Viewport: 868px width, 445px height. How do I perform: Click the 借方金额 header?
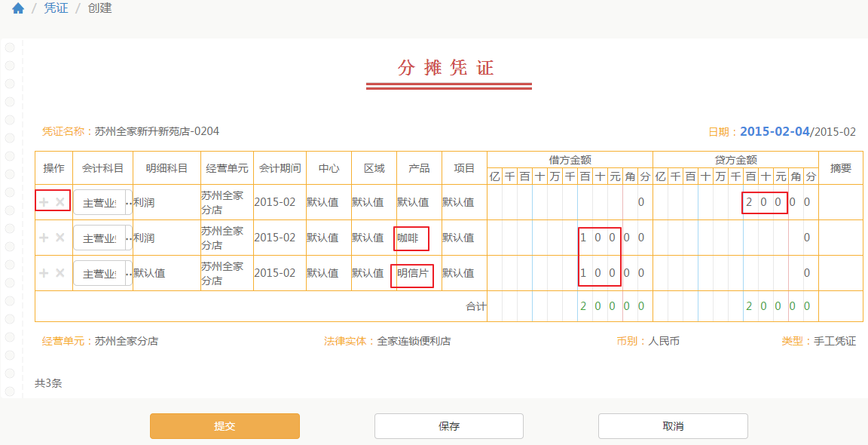[570, 160]
